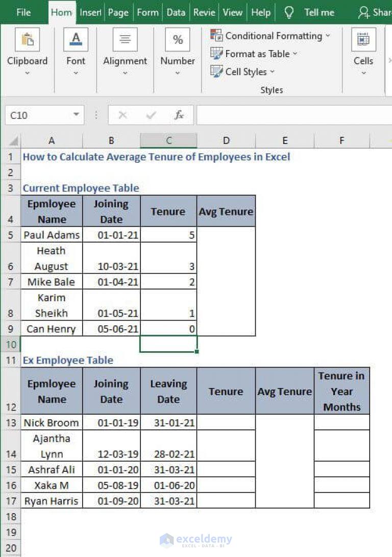Select the joining date '10-03-21' cell

click(x=111, y=258)
